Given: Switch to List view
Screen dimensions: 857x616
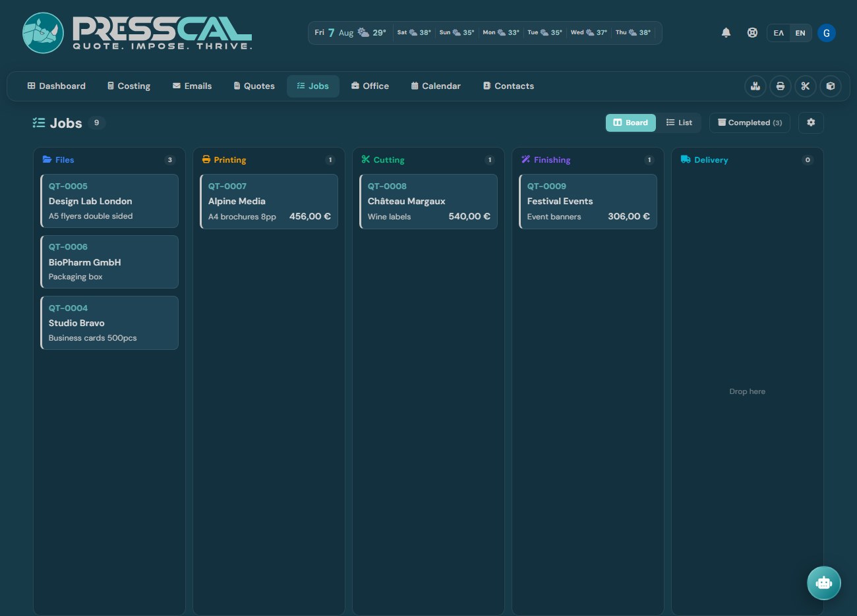Looking at the screenshot, I should (x=679, y=123).
